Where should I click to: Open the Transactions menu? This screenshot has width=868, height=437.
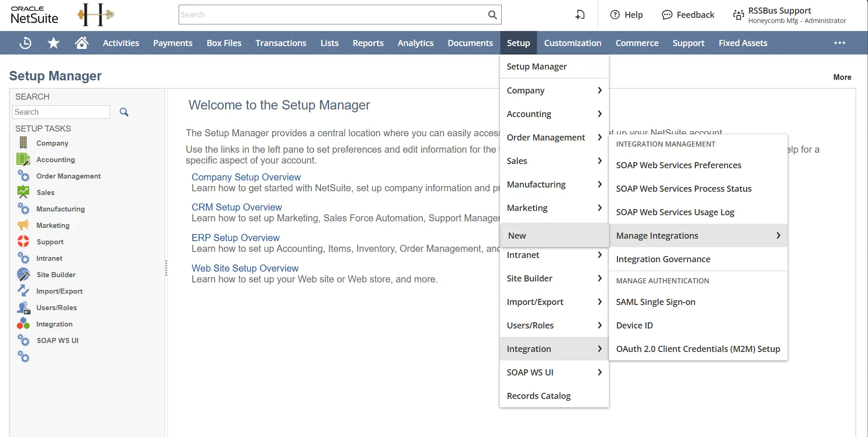click(281, 43)
